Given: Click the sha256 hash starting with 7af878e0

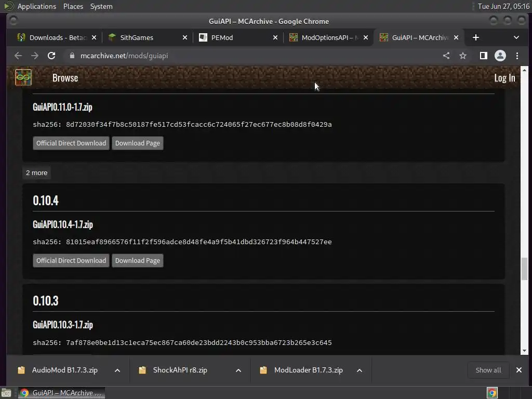Looking at the screenshot, I should pyautogui.click(x=199, y=343).
